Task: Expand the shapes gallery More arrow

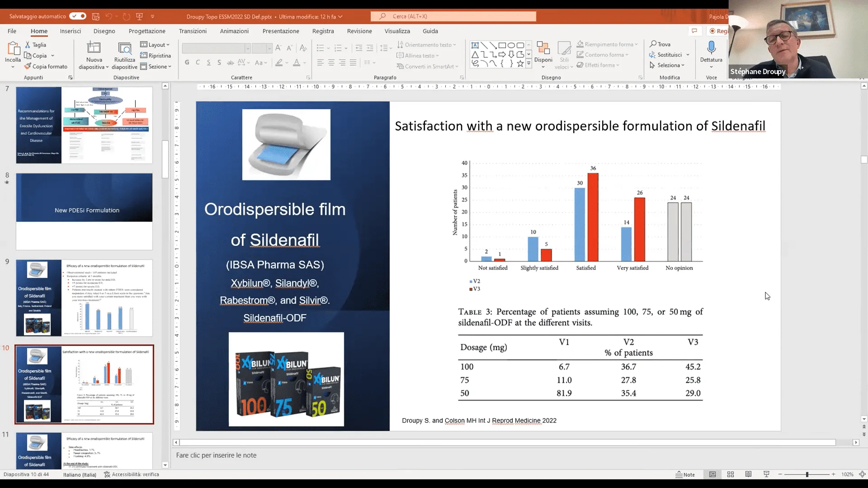Action: point(528,64)
